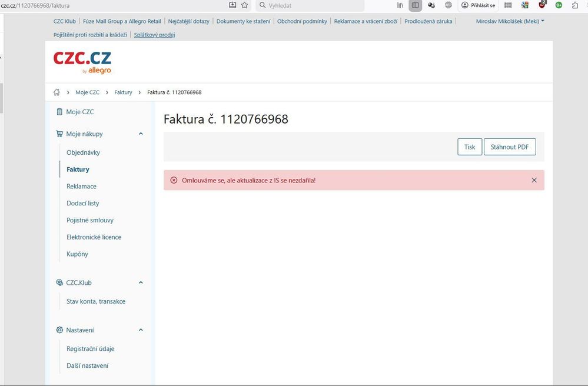588x386 pixels.
Task: Click the uBlock shield extension icon
Action: tap(542, 5)
